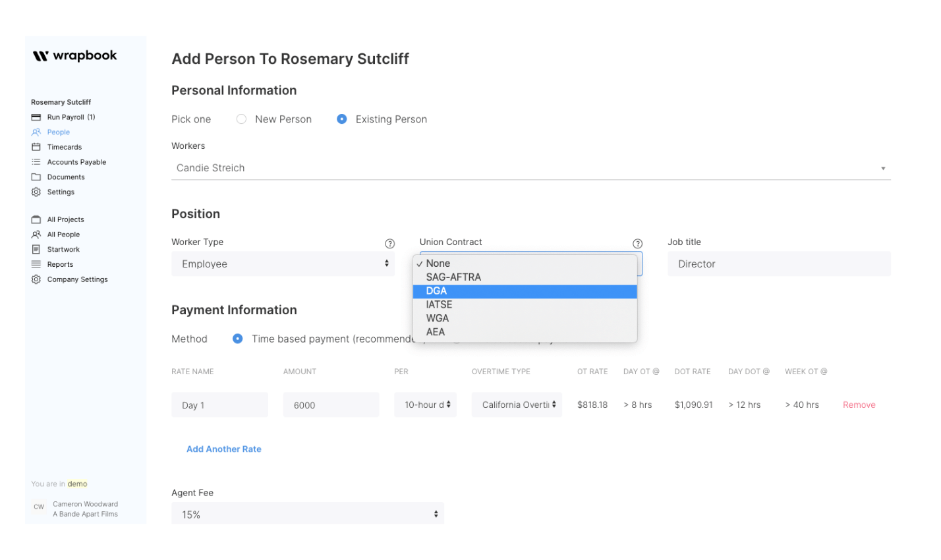This screenshot has width=941, height=560.
Task: Remove the Day 1 rate row
Action: point(859,405)
